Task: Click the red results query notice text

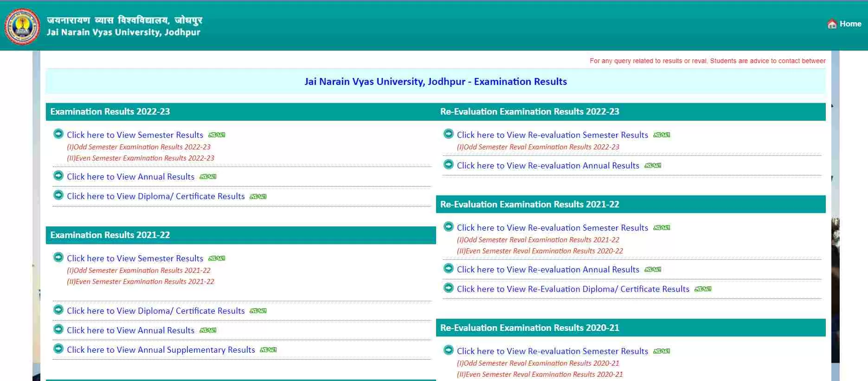Action: click(707, 61)
